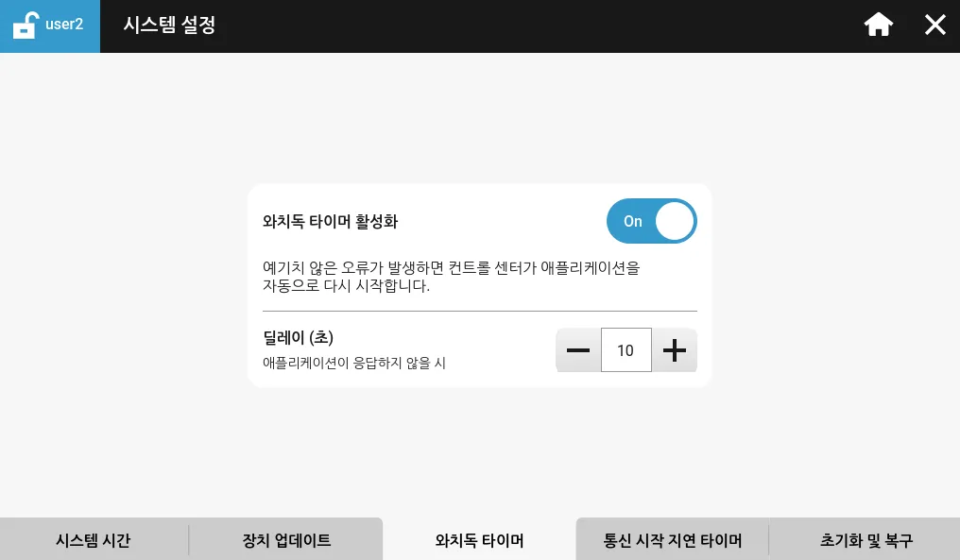Increase the delay with plus button
960x560 pixels.
click(675, 351)
